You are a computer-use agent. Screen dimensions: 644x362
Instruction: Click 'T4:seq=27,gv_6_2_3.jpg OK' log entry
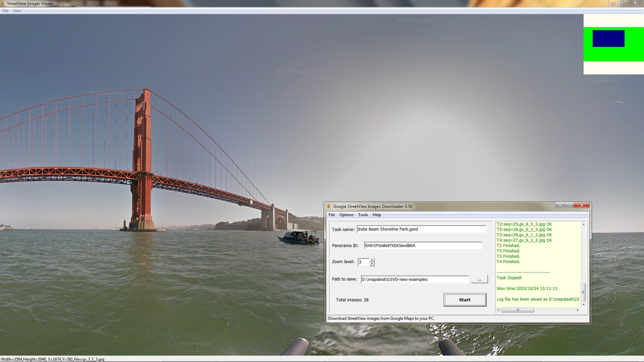(x=524, y=240)
